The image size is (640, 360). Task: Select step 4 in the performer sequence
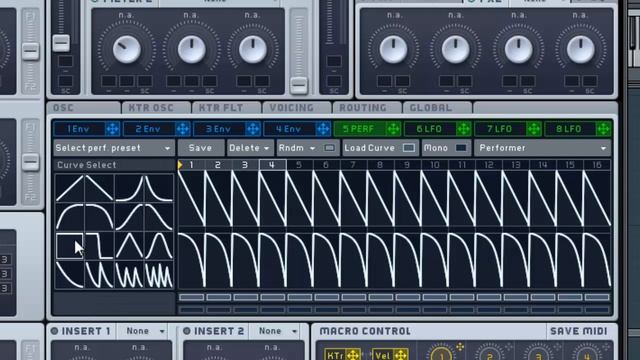[x=272, y=165]
